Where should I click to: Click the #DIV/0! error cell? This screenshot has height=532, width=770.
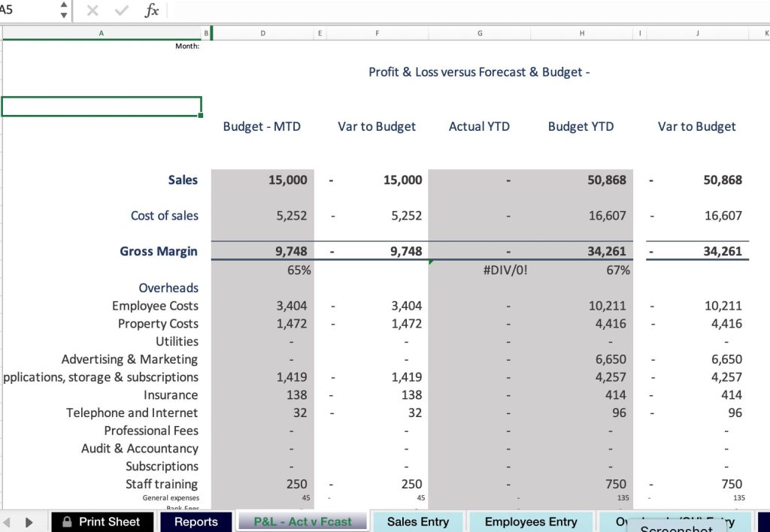coord(505,270)
